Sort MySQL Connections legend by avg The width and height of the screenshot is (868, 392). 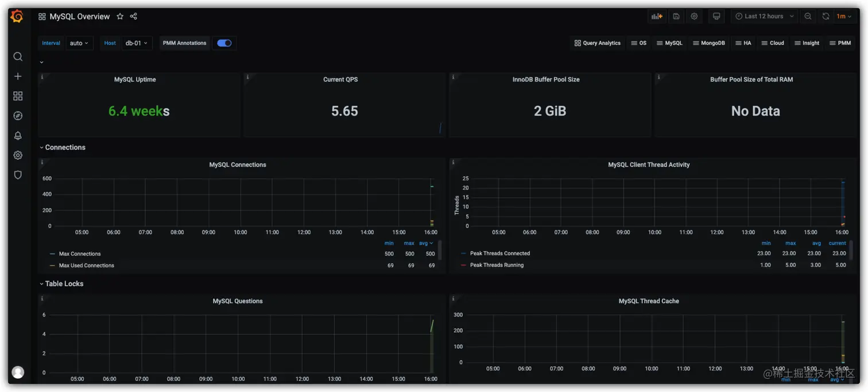tap(426, 243)
